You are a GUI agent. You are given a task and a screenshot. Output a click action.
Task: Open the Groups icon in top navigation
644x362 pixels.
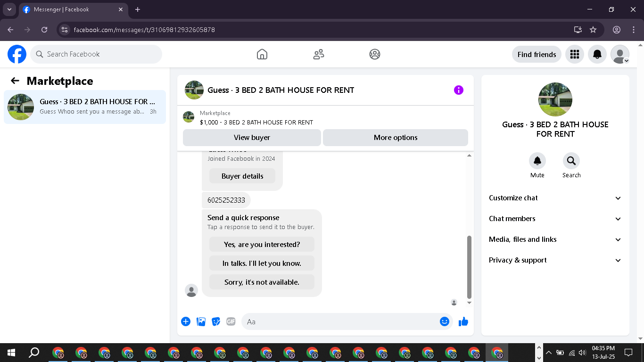coord(375,54)
